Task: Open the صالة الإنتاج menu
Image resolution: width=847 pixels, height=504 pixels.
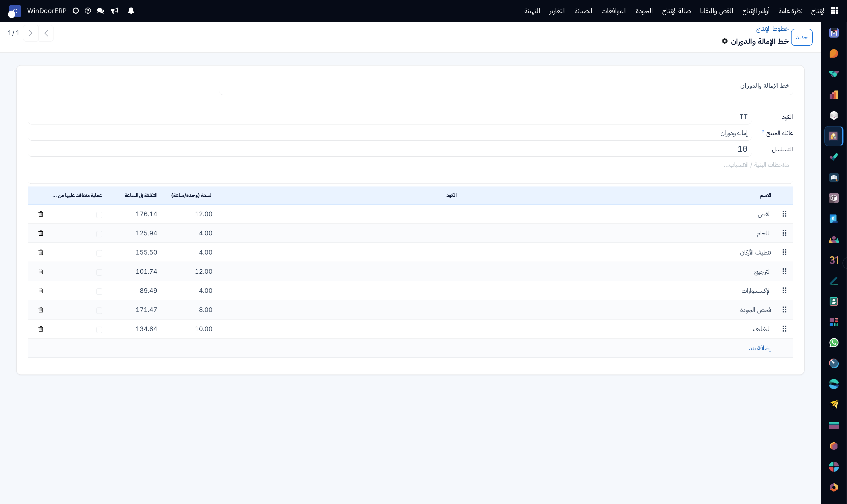Action: tap(676, 11)
